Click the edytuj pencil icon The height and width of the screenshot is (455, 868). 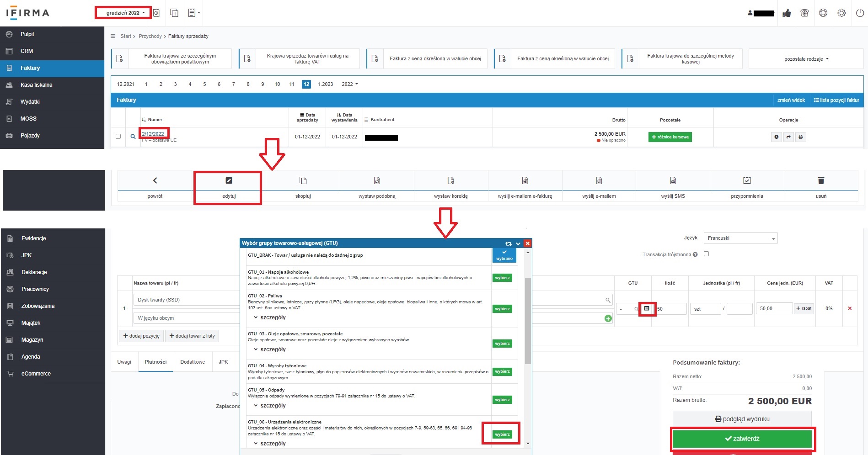coord(229,180)
